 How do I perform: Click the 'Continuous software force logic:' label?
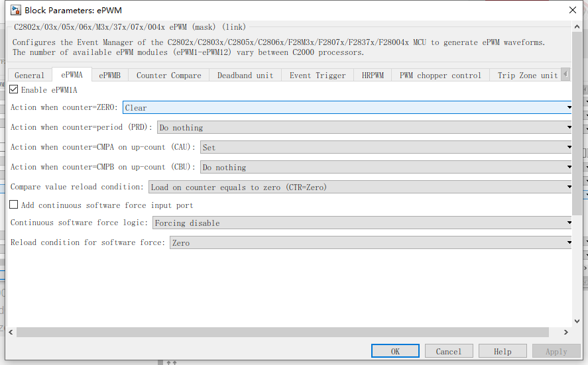tap(79, 222)
